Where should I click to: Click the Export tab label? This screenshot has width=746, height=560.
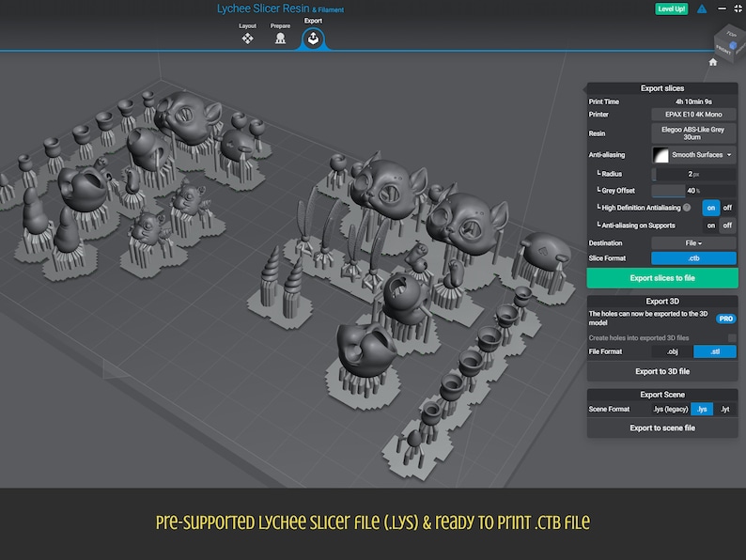[313, 21]
